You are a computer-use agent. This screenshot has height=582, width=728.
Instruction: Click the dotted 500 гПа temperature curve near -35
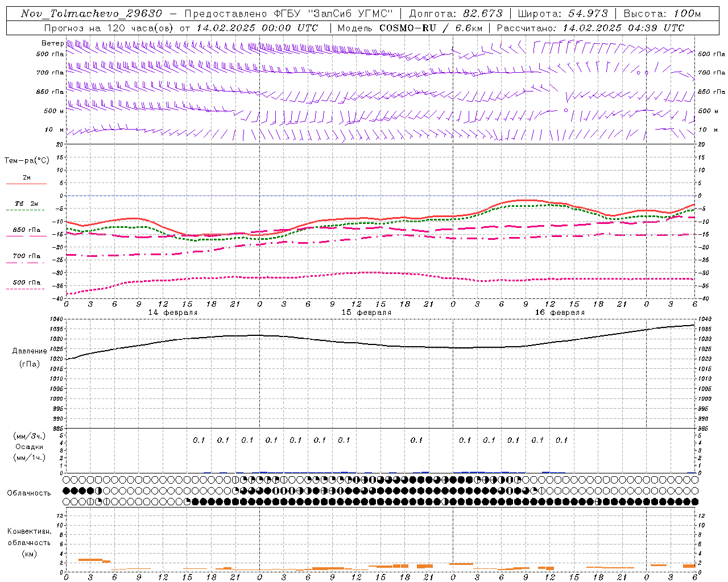380,273
